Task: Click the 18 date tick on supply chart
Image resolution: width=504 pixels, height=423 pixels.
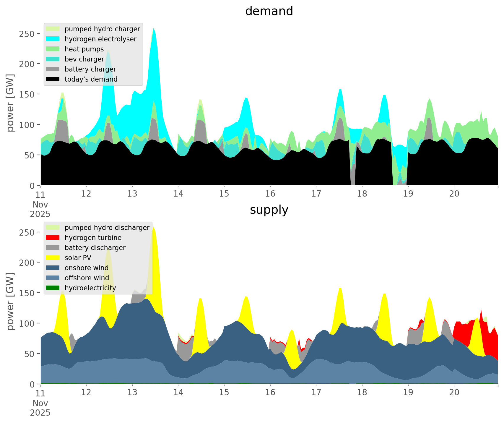Action: (362, 393)
